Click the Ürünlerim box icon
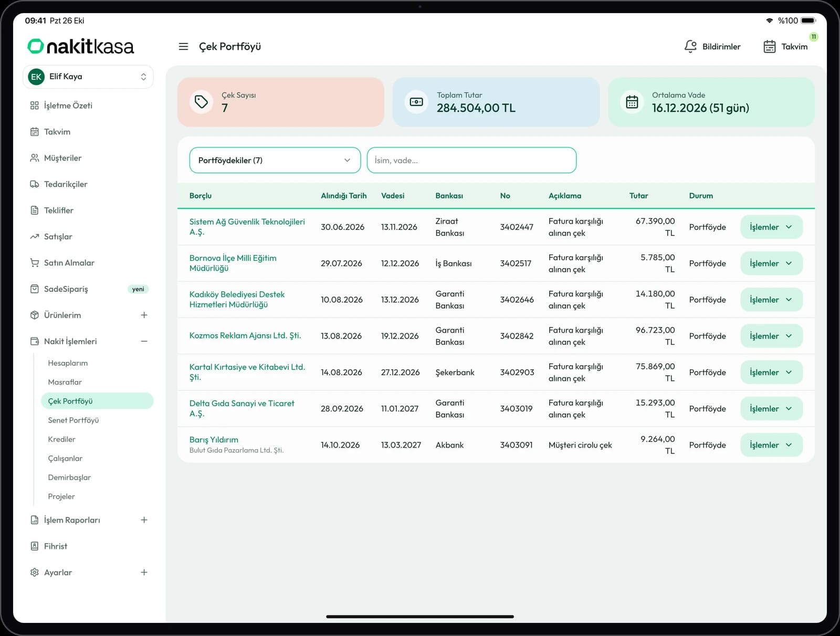840x636 pixels. click(35, 315)
